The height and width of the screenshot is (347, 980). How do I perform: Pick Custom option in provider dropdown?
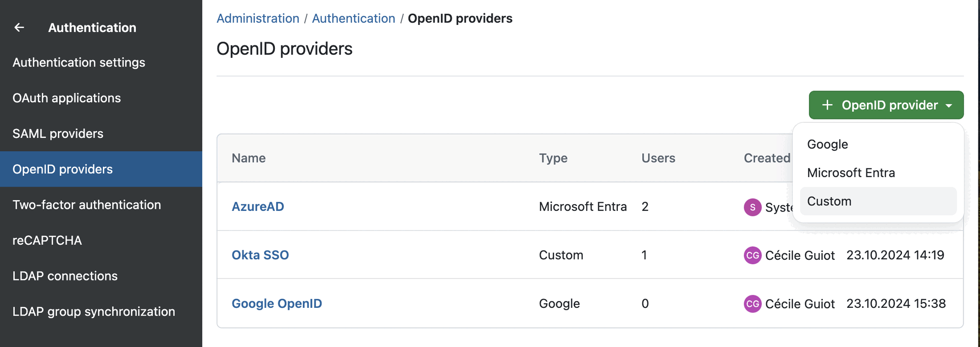(x=829, y=201)
